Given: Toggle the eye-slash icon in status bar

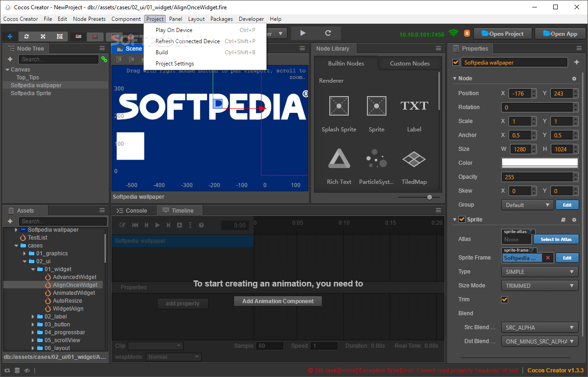Looking at the screenshot, I should coord(27,370).
